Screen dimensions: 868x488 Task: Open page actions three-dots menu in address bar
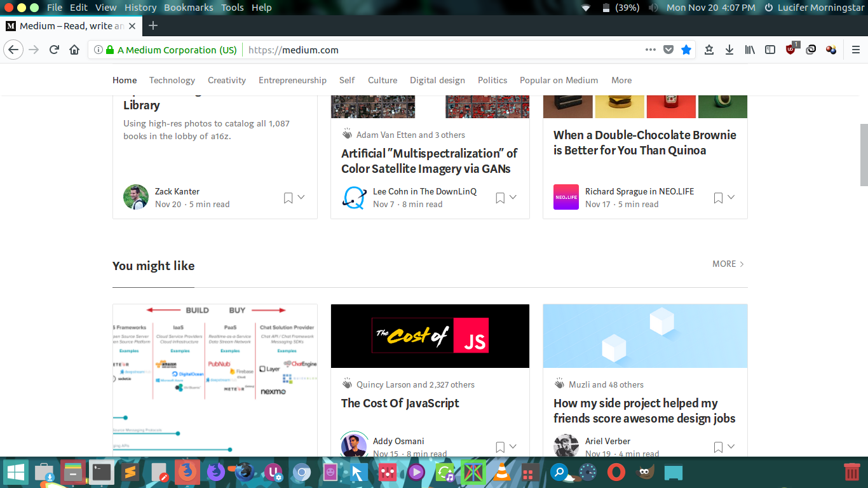(x=650, y=50)
